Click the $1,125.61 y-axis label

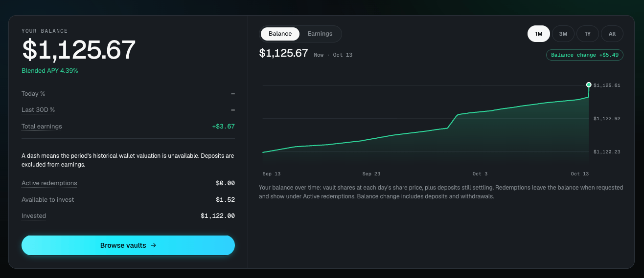click(607, 86)
